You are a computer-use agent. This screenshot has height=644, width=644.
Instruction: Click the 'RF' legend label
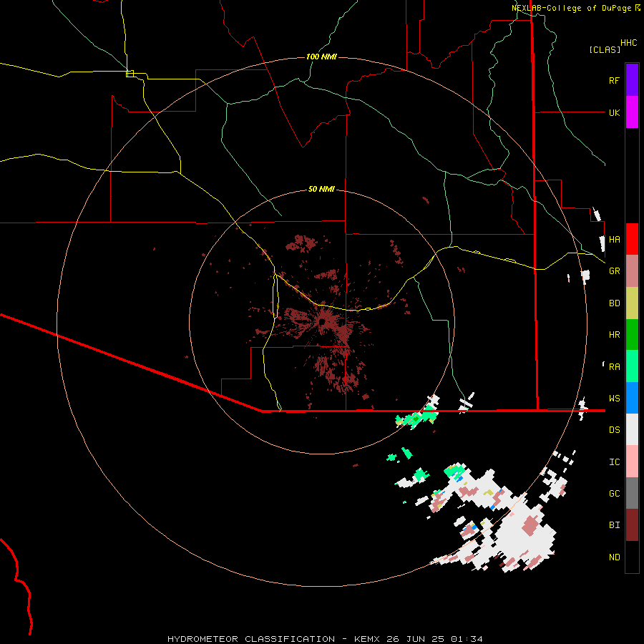pyautogui.click(x=614, y=80)
